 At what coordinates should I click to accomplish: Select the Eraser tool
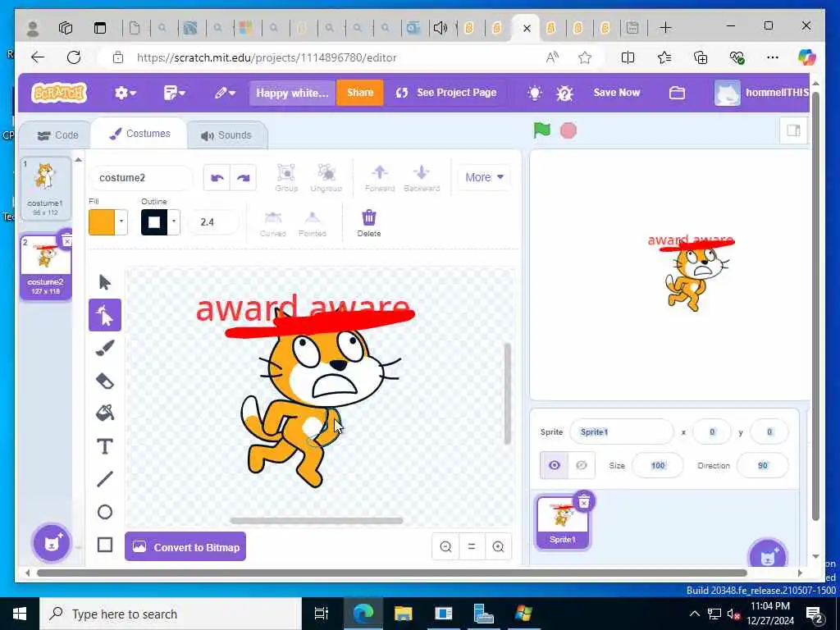[x=104, y=381]
